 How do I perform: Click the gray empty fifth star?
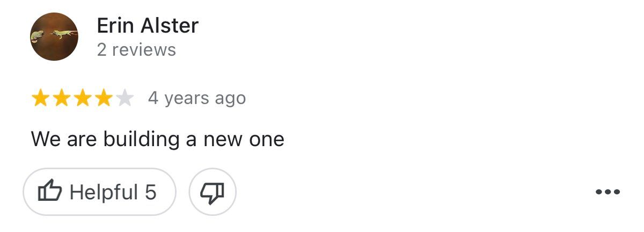(x=125, y=98)
